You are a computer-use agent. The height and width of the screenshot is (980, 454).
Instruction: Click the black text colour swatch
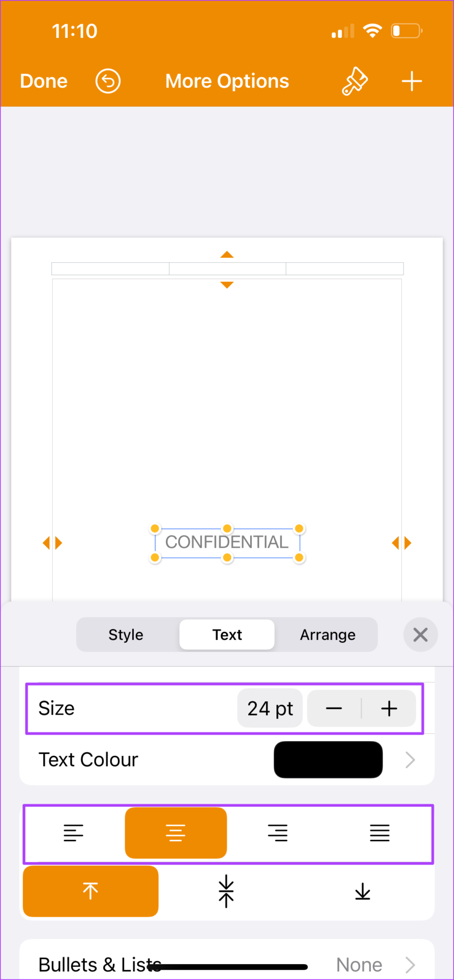(x=328, y=760)
